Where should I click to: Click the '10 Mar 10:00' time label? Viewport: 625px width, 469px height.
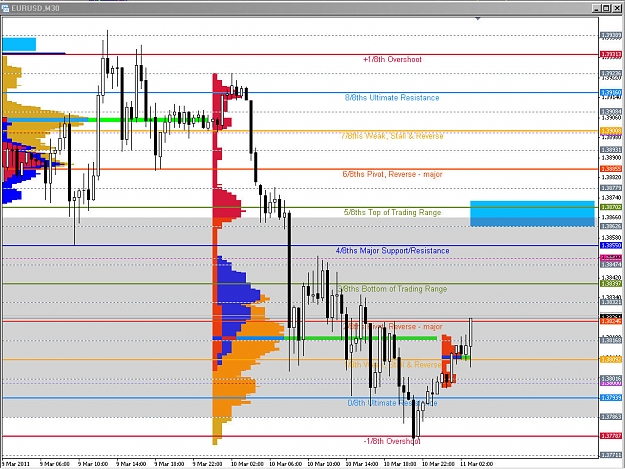324,464
